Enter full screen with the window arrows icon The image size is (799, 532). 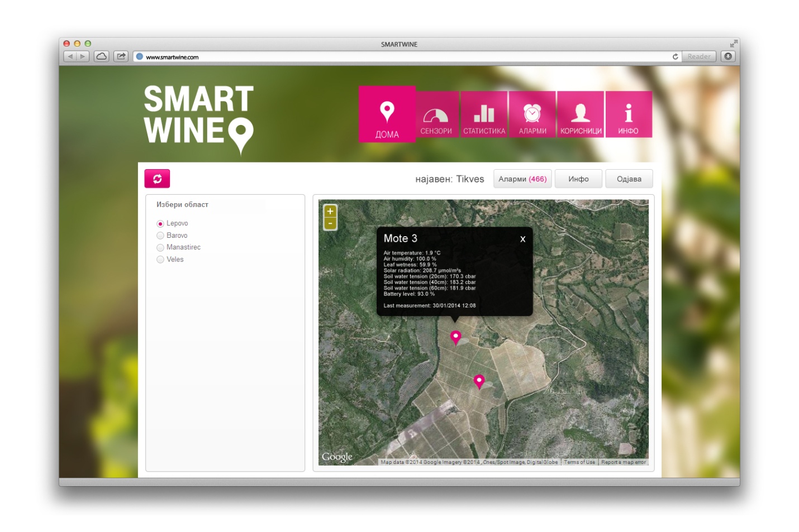733,44
